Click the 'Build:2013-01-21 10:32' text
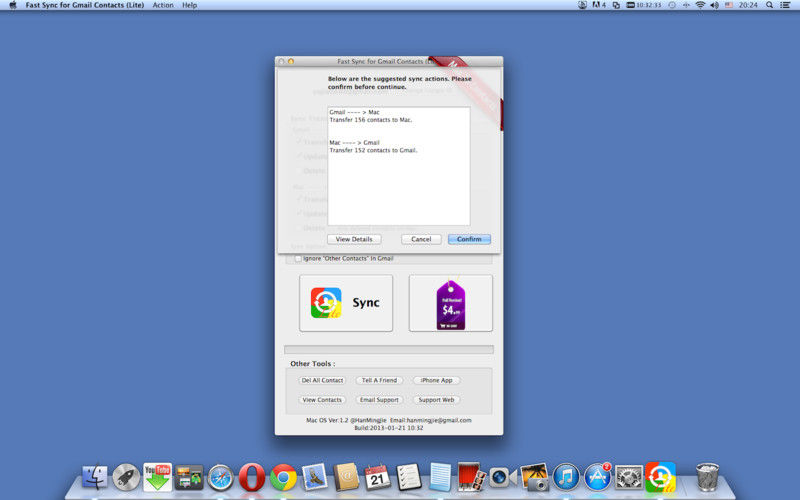 pos(389,428)
